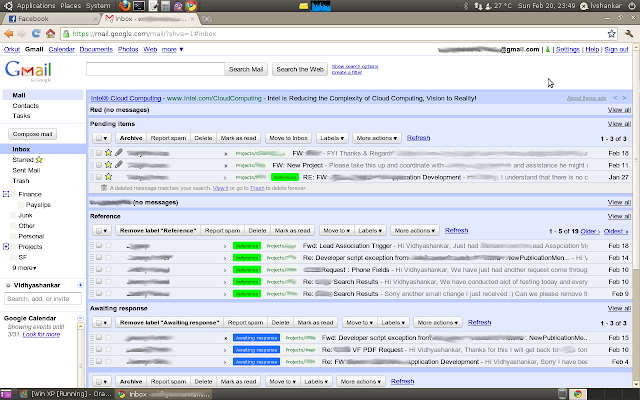Screen dimensions: 640x400
Task: Select the Feb 4 Awaiting response message
Action: (99, 361)
